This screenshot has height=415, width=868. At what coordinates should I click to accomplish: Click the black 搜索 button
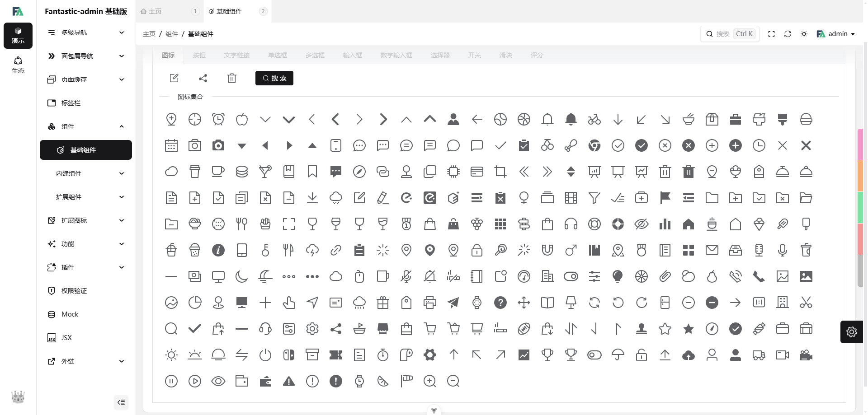click(274, 78)
